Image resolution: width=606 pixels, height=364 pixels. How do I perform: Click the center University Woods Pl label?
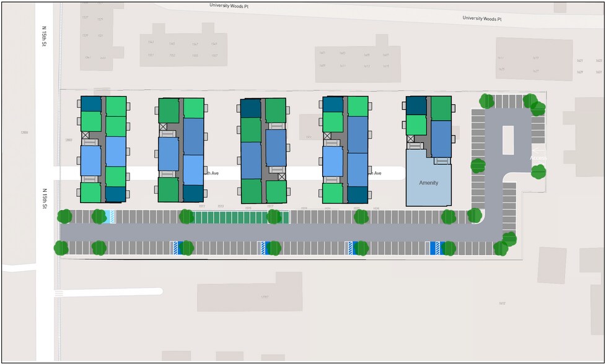229,6
